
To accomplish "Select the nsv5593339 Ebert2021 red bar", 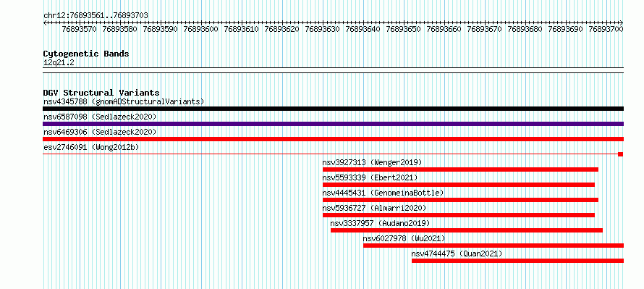I will pos(459,185).
